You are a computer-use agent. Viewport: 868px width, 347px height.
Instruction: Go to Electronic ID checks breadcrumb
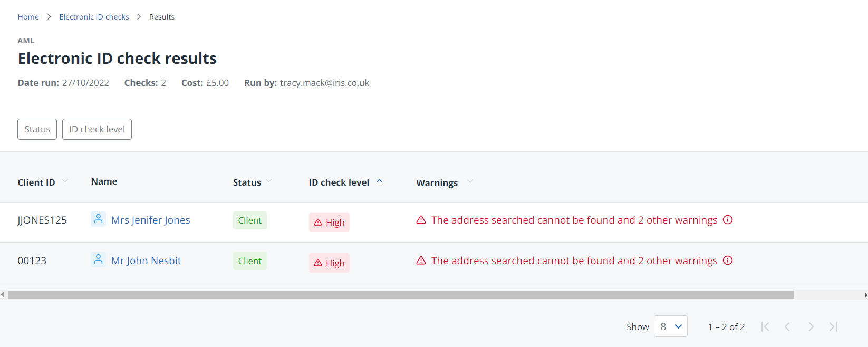click(94, 17)
